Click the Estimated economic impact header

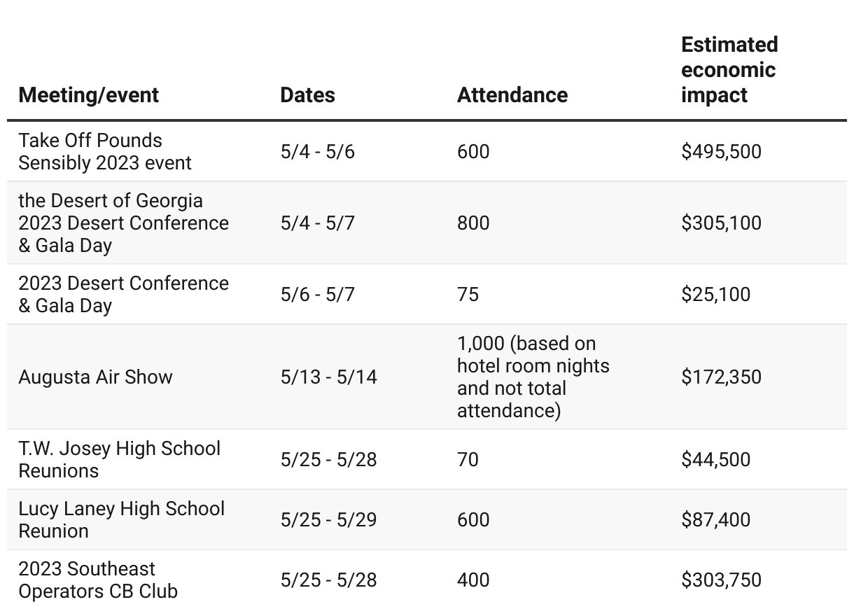pyautogui.click(x=729, y=69)
